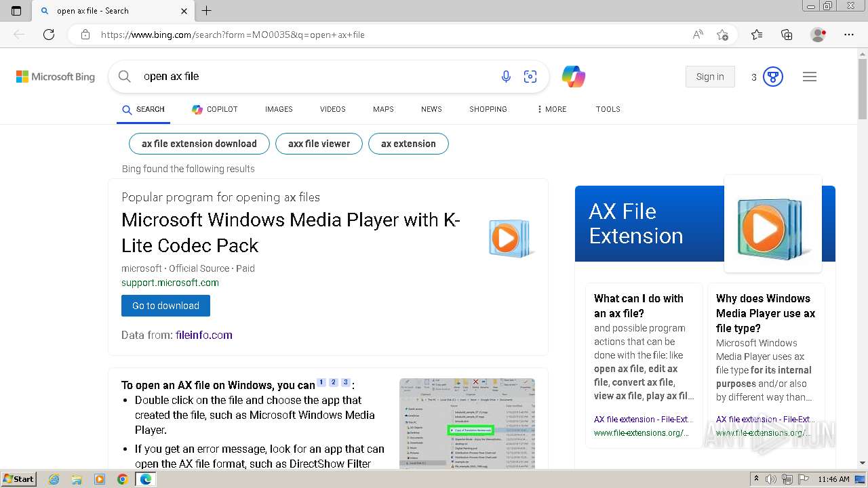
Task: Add this page to favorites
Action: [723, 35]
